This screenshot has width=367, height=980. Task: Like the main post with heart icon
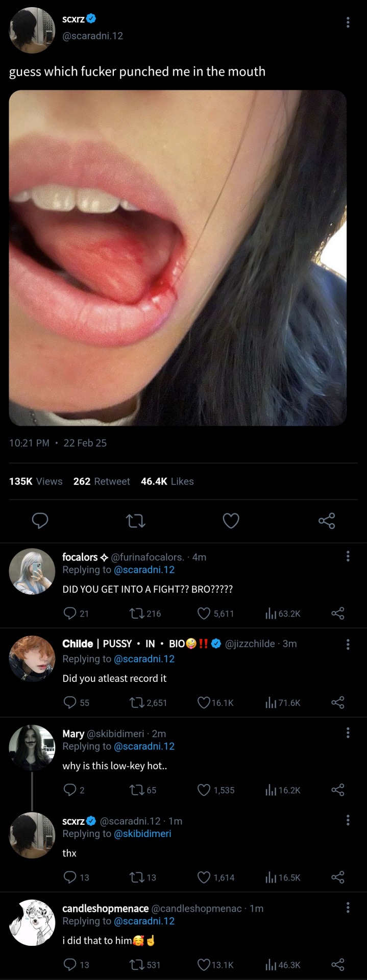[x=231, y=521]
